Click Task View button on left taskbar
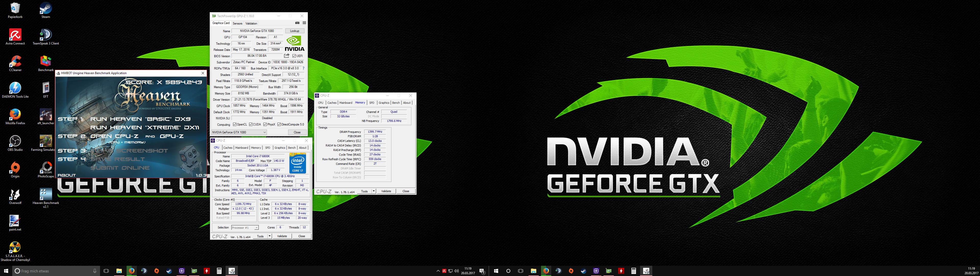980x276 pixels. point(106,271)
